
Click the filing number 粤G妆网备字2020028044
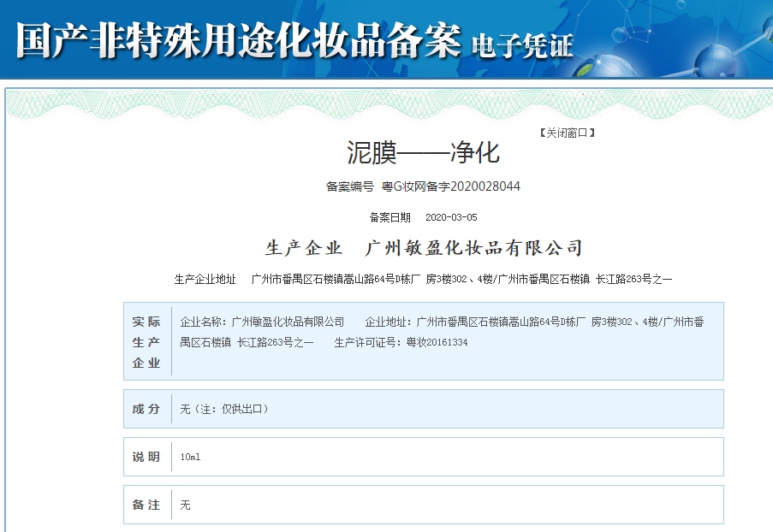[450, 186]
